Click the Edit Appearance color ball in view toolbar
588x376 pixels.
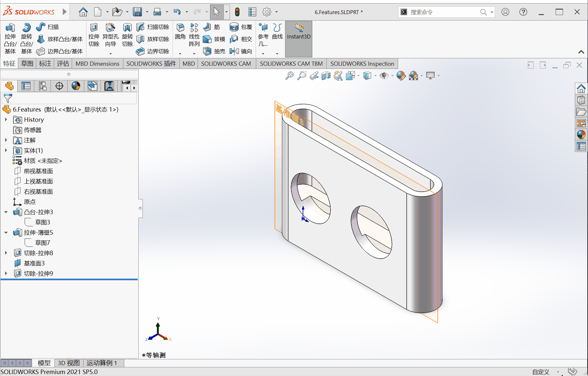(x=401, y=76)
